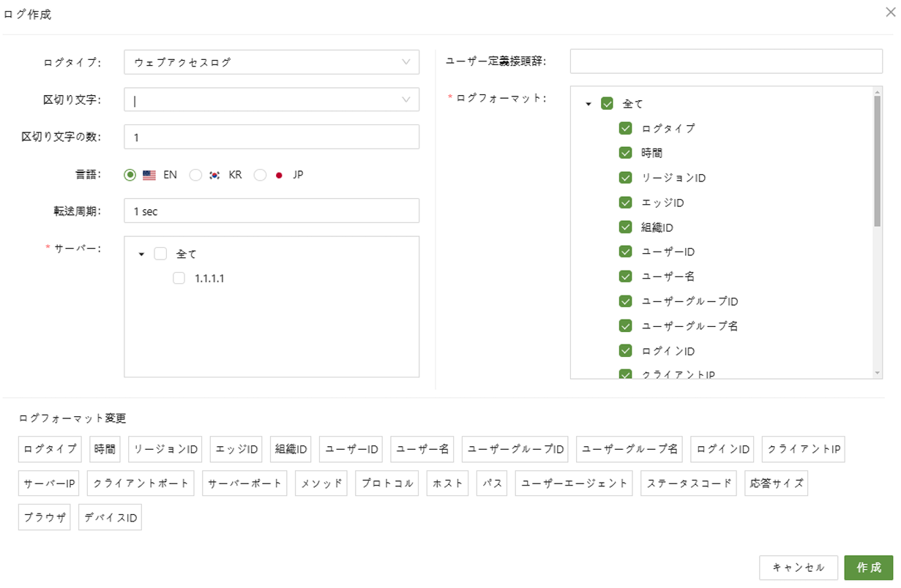This screenshot has width=901, height=588.
Task: Click the ユーザー定義接頭辞 input field
Action: [x=725, y=62]
